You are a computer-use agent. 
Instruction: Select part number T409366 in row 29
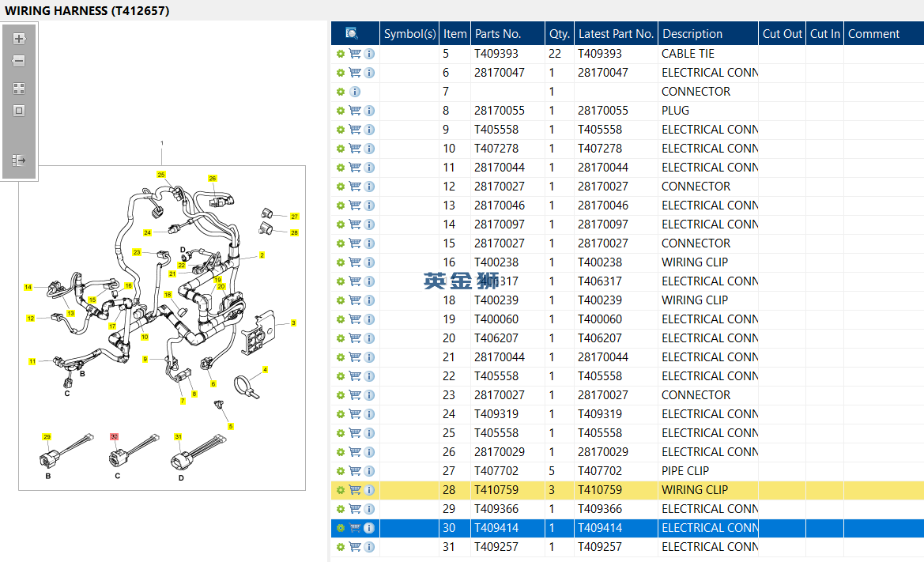point(496,509)
